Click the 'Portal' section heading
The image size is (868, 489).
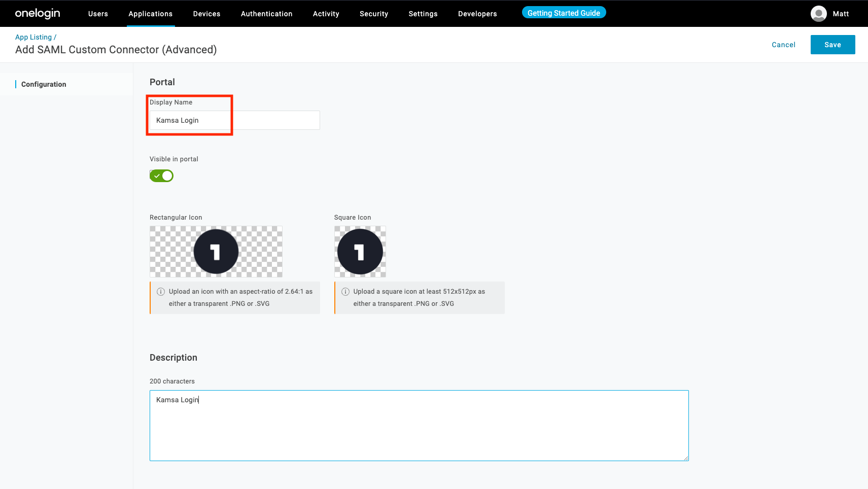[x=162, y=82]
